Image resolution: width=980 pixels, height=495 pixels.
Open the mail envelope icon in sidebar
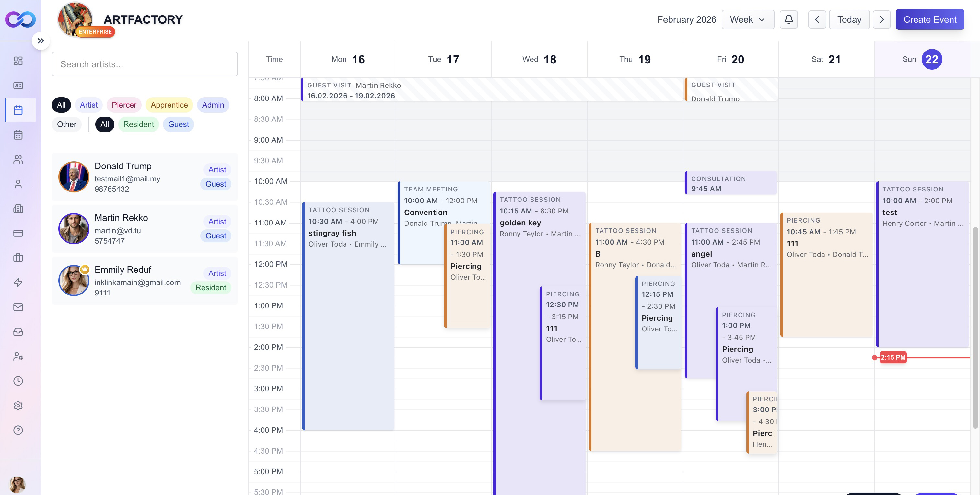point(18,307)
